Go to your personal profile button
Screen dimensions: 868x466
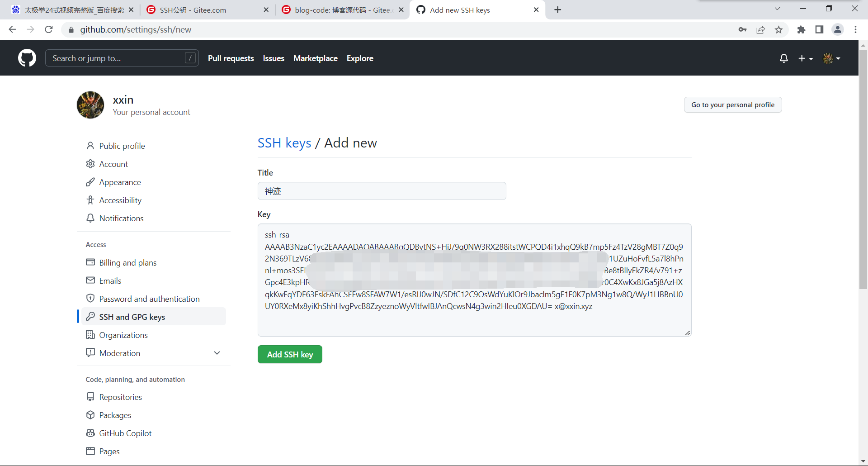(733, 105)
